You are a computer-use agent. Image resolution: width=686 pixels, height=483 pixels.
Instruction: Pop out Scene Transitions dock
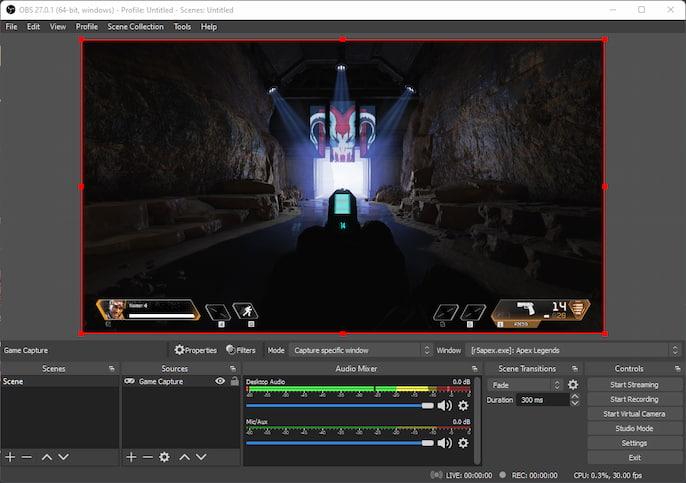pyautogui.click(x=575, y=369)
